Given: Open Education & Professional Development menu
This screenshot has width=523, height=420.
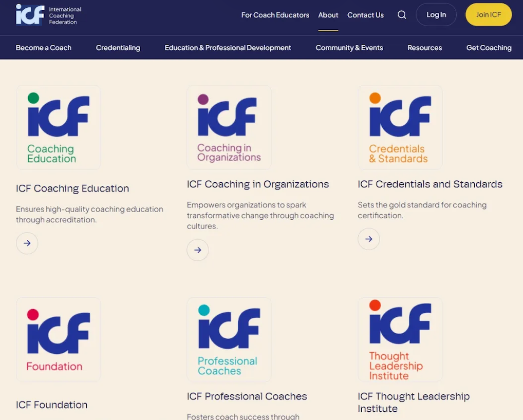Looking at the screenshot, I should (x=228, y=48).
